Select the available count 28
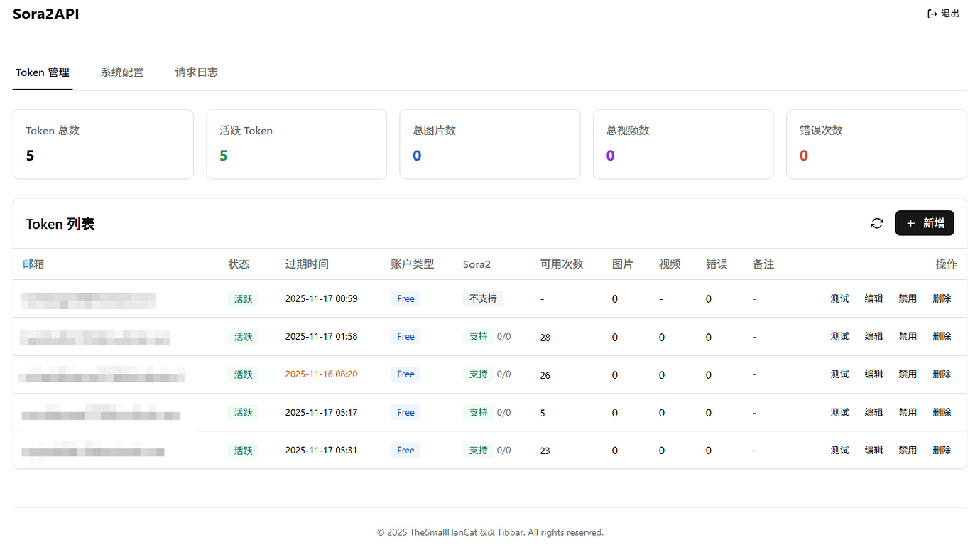This screenshot has width=980, height=550. (x=545, y=338)
